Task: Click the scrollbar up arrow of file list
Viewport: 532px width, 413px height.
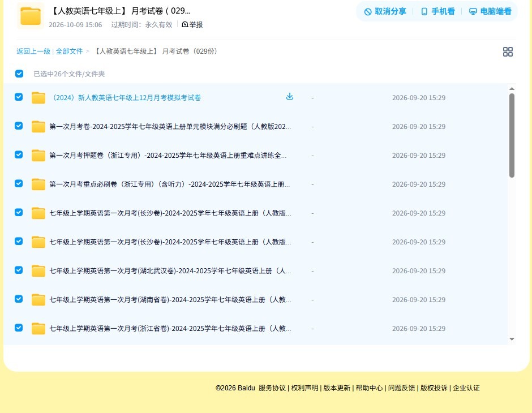Action: tap(512, 88)
